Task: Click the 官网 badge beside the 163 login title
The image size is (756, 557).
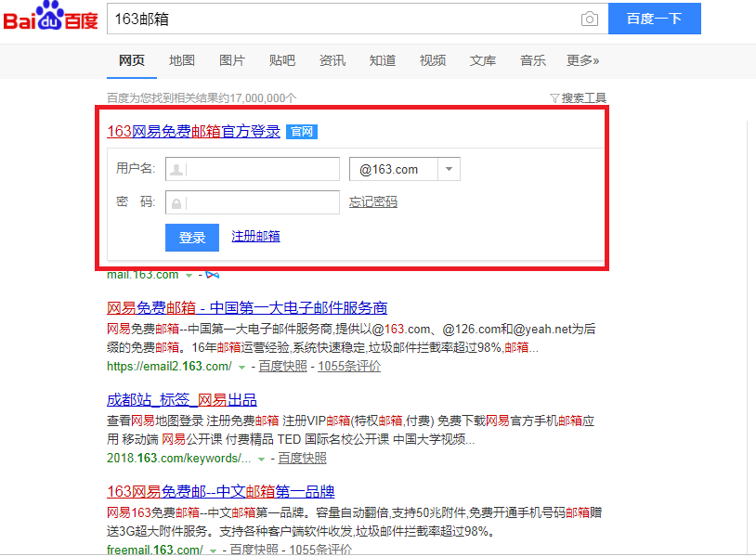Action: coord(302,132)
